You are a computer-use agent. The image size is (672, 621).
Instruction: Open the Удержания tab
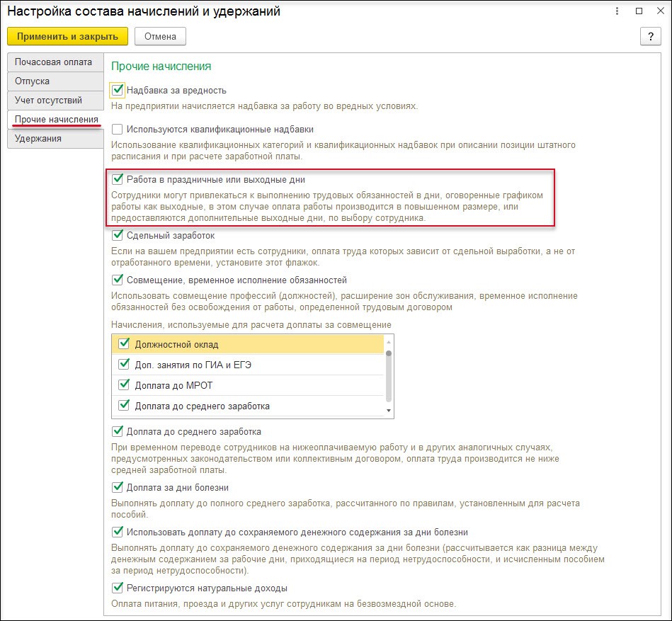point(55,139)
